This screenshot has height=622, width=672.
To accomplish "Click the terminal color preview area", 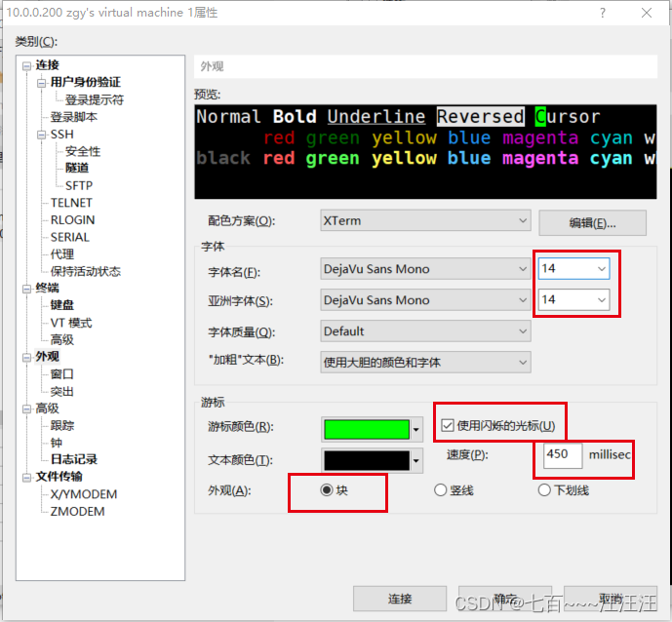I will (425, 152).
